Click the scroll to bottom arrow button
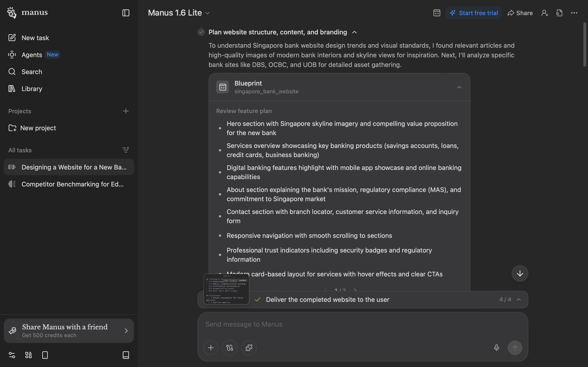Image resolution: width=588 pixels, height=367 pixels. (520, 273)
